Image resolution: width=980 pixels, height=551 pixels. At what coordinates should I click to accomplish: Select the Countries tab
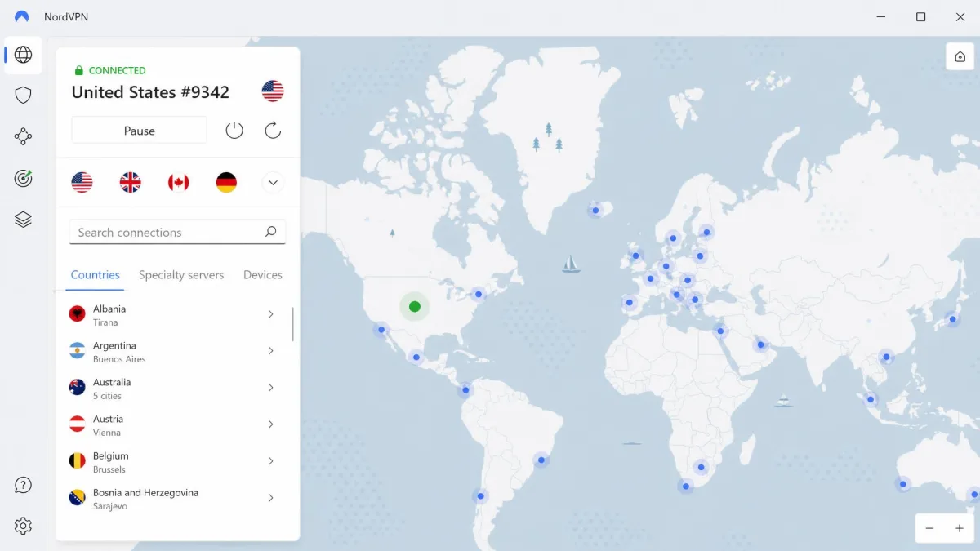(95, 275)
